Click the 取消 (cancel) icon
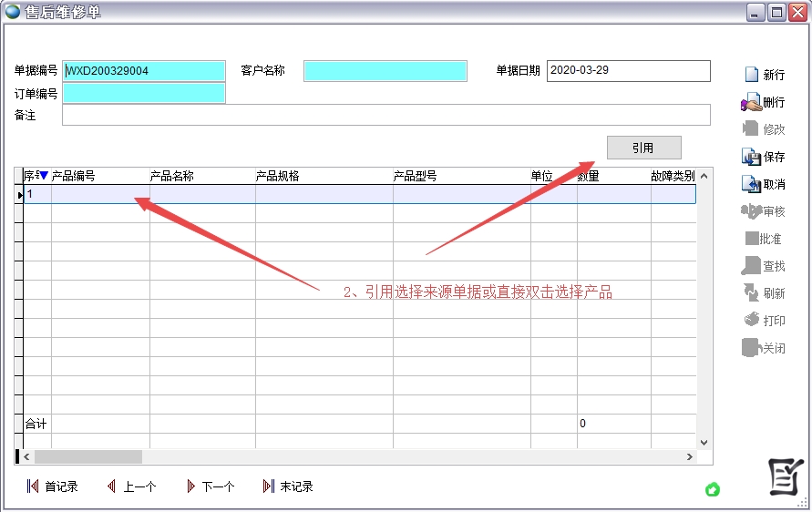 751,184
